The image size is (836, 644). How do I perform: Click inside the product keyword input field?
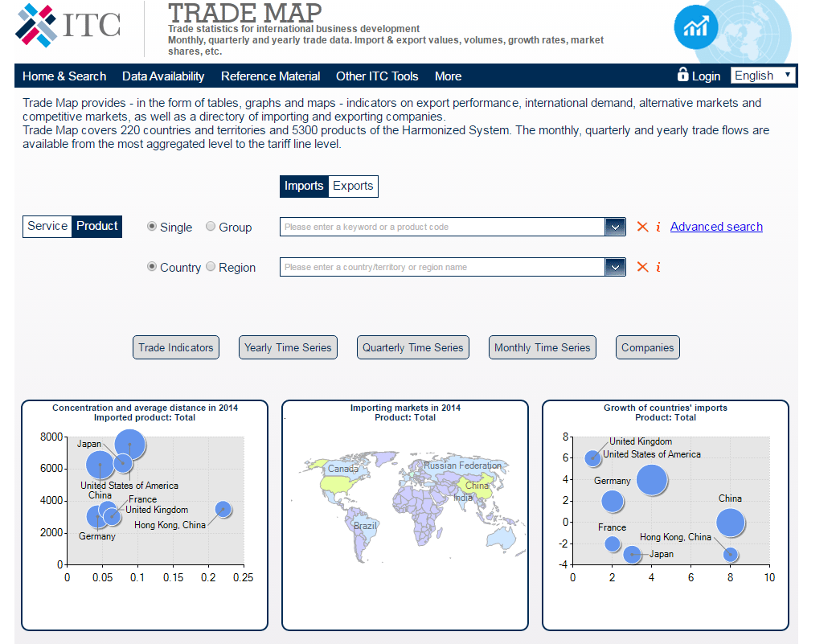442,227
